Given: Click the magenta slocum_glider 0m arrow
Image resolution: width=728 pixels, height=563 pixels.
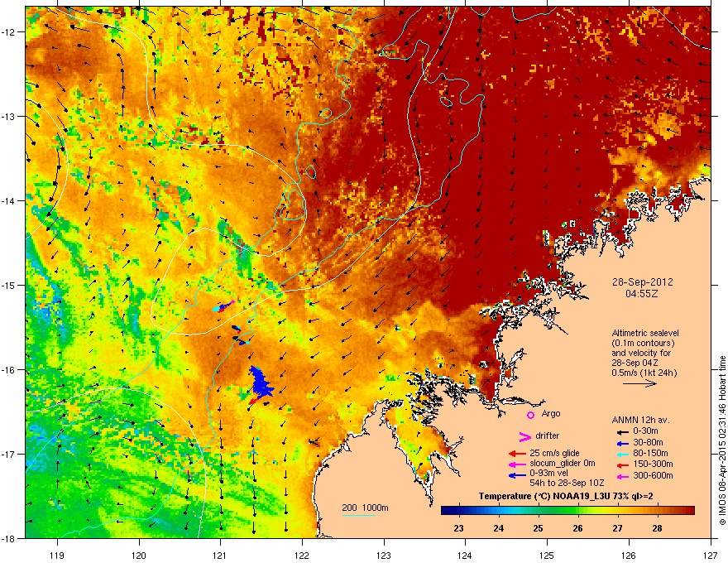Looking at the screenshot, I should (x=517, y=464).
